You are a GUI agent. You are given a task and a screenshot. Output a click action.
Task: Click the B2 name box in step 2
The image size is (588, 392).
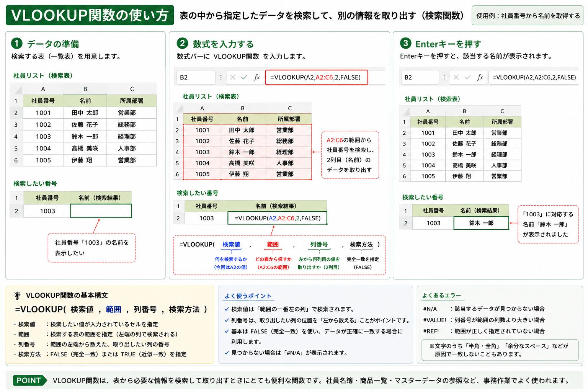(196, 77)
